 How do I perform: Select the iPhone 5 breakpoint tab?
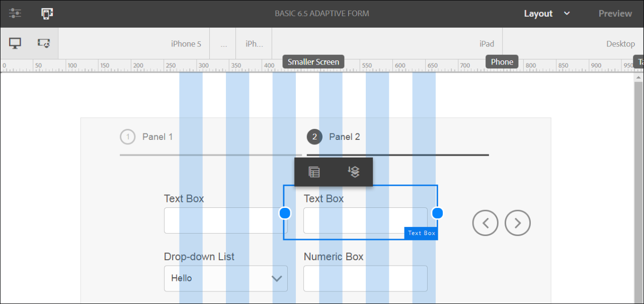186,43
